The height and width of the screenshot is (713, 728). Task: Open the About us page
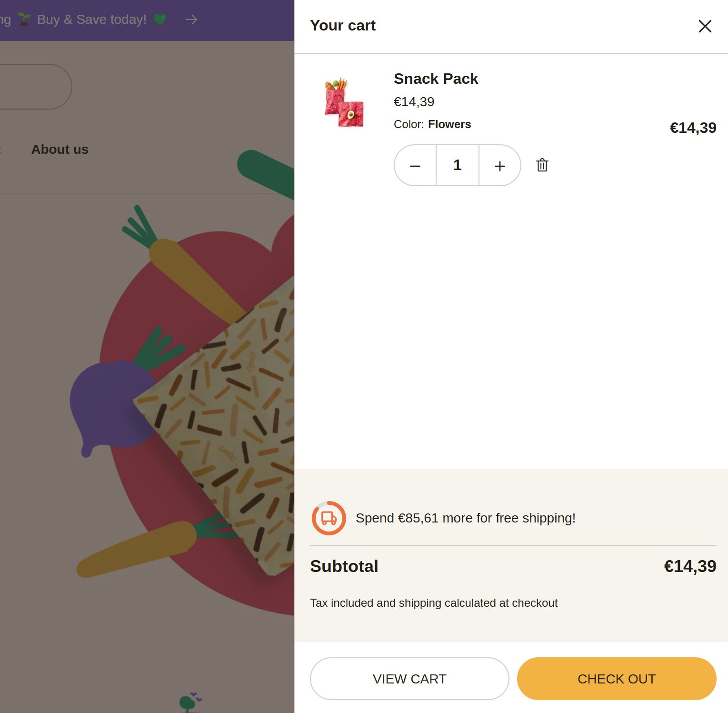click(60, 149)
